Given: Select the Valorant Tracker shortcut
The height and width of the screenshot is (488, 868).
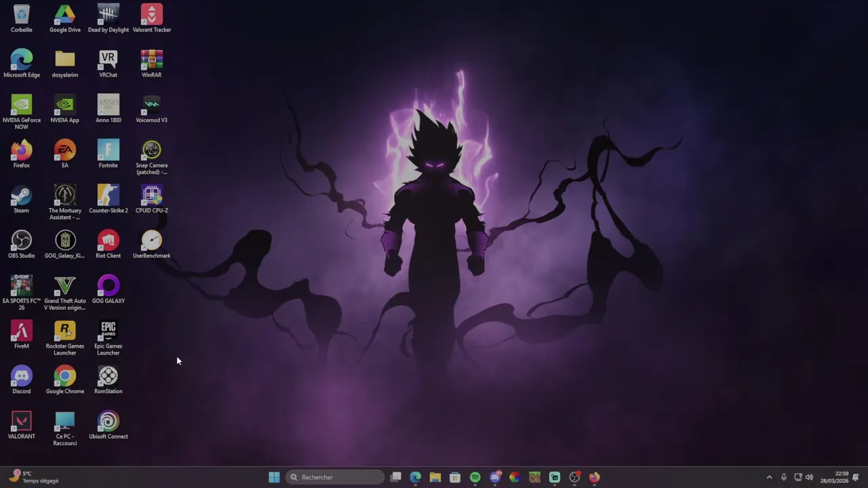Looking at the screenshot, I should 152,18.
